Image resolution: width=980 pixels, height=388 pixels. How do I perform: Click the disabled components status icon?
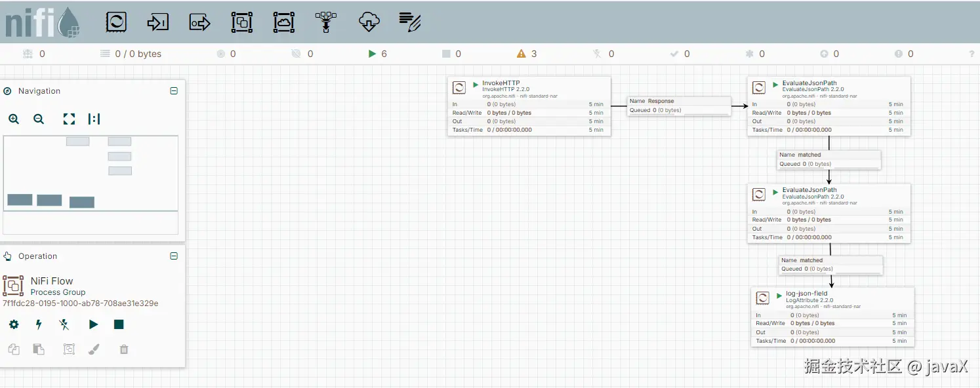click(597, 54)
